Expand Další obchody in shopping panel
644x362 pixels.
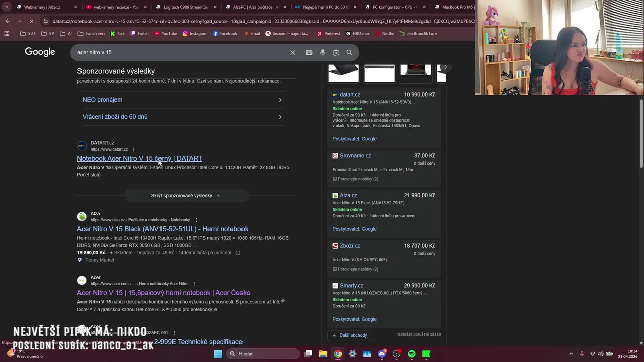[350, 335]
